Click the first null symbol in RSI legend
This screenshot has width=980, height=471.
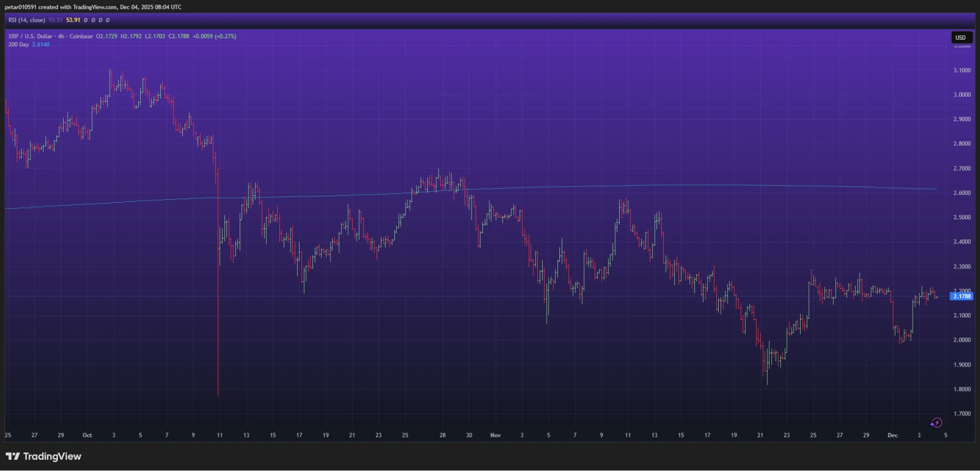(86, 20)
